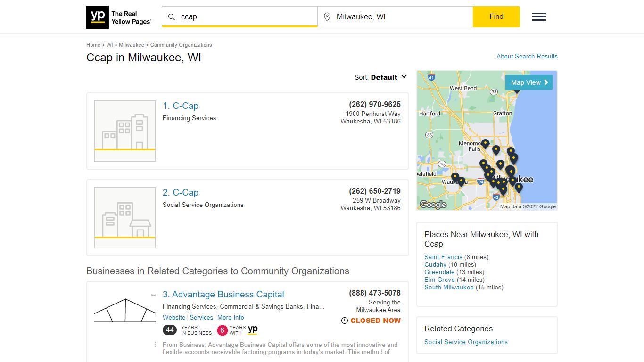Open More Info for Advantage Business Capital

point(231,317)
